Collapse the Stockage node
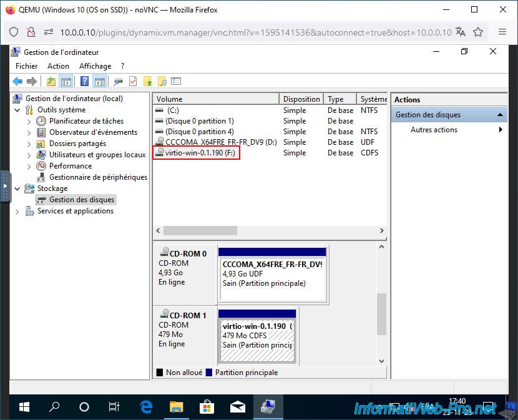Image resolution: width=518 pixels, height=420 pixels. [x=17, y=188]
